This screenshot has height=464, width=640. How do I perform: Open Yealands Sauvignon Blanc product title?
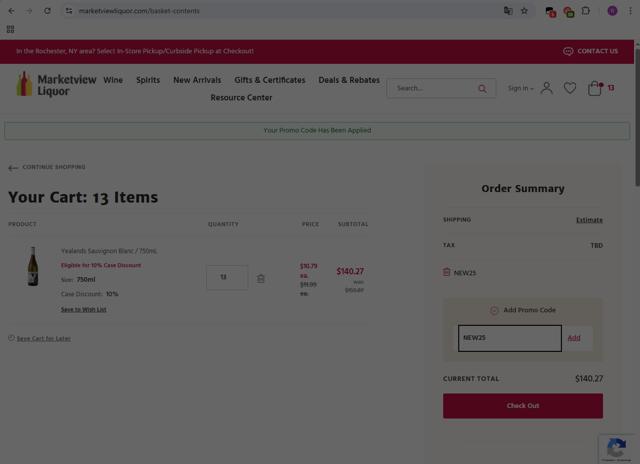point(109,251)
